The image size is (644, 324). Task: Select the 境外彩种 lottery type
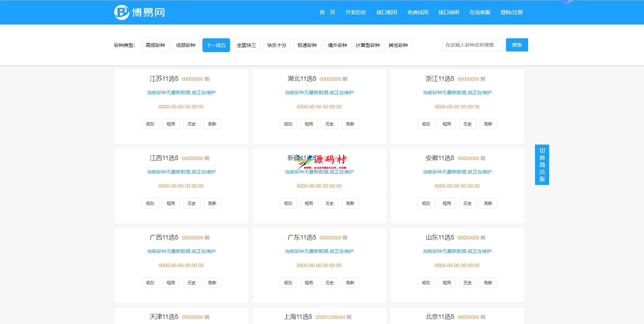click(337, 45)
